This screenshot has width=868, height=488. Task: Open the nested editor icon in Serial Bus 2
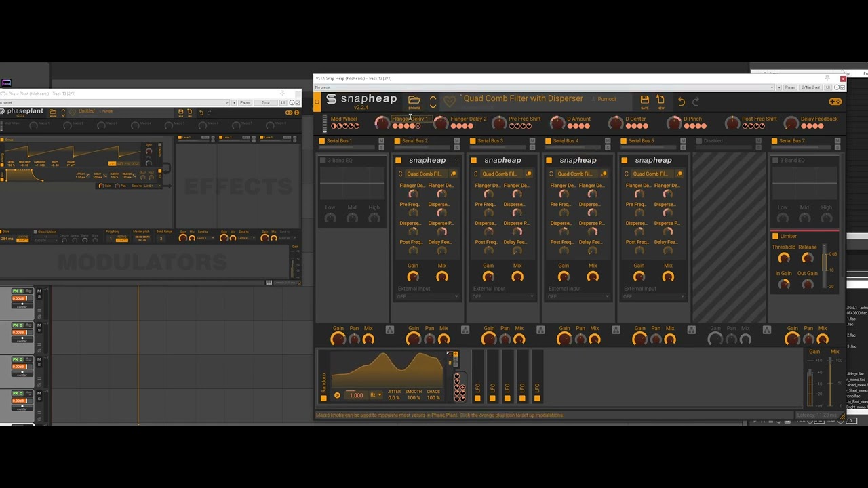point(454,174)
